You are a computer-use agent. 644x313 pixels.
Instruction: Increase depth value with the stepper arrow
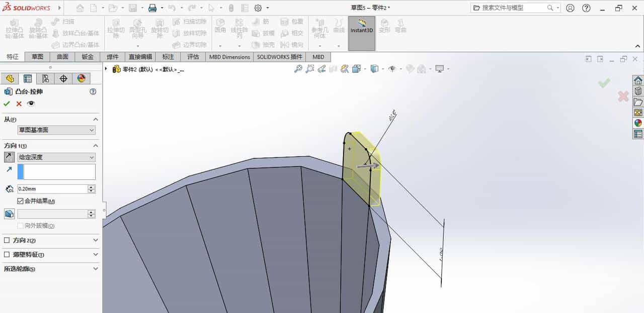(x=91, y=186)
